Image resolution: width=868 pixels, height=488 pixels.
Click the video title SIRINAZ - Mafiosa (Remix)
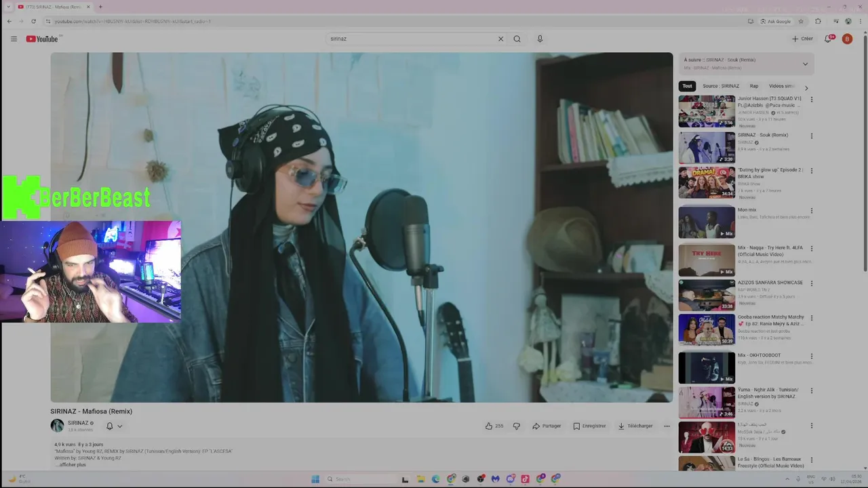pos(91,411)
